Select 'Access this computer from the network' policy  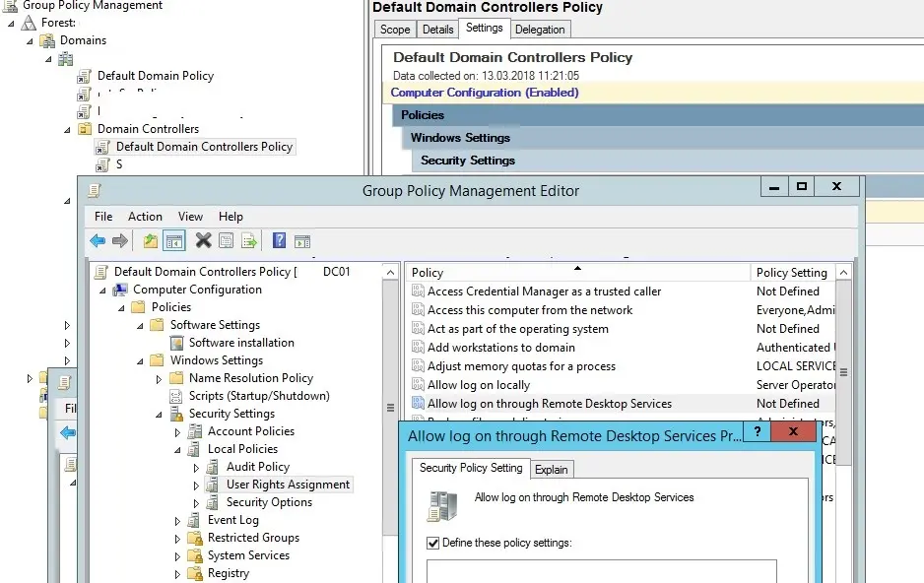[x=530, y=310]
